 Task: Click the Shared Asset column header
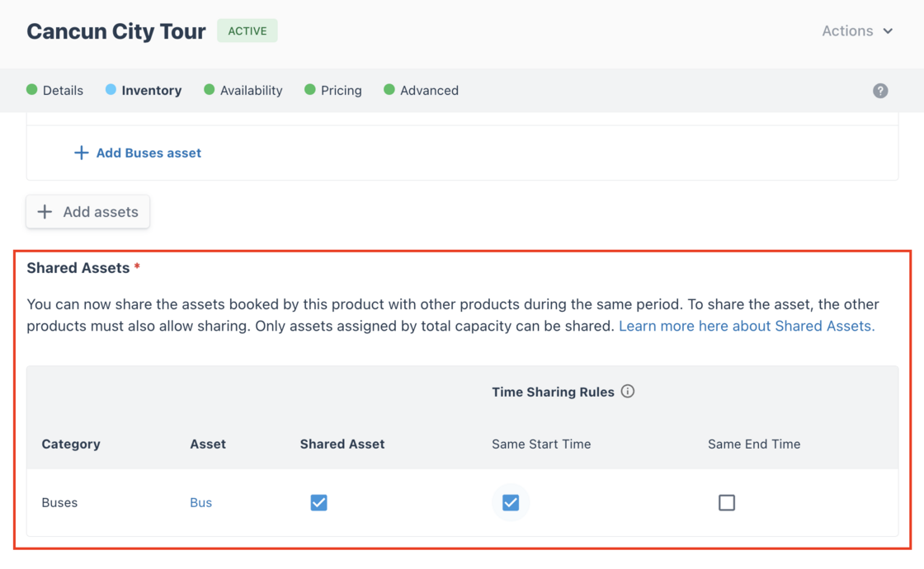[342, 444]
